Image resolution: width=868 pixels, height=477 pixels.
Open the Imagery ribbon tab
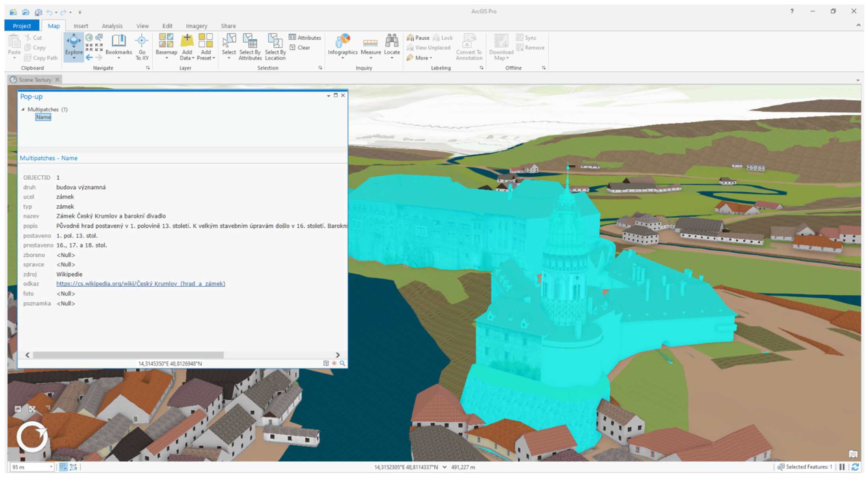click(x=196, y=26)
